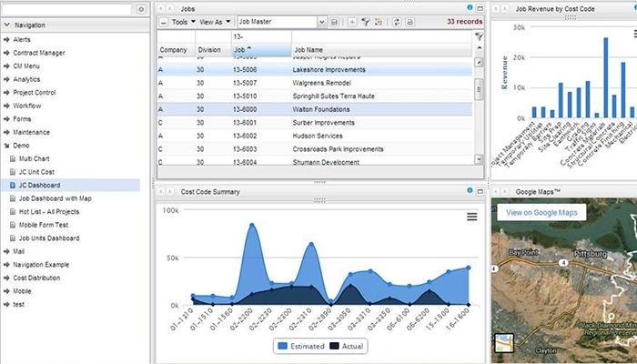Screen dimensions: 637x364
Task: Toggle the Actual series in chart legend
Action: tap(347, 346)
